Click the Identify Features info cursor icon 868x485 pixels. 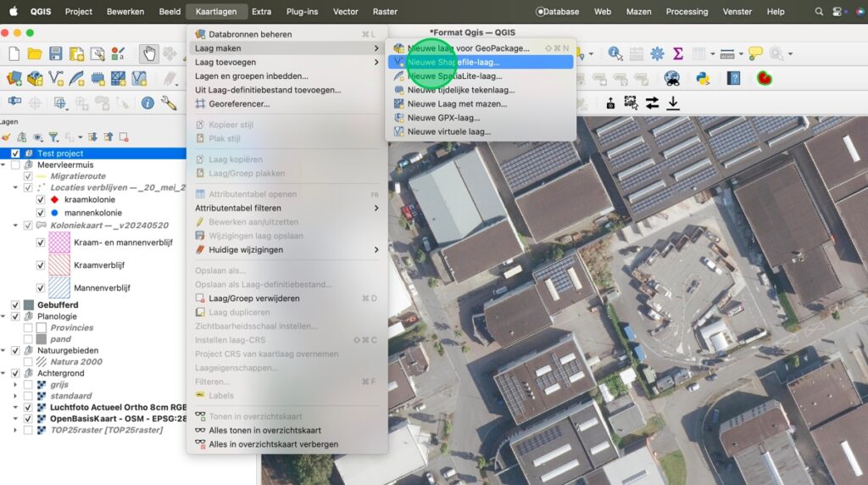[x=615, y=53]
